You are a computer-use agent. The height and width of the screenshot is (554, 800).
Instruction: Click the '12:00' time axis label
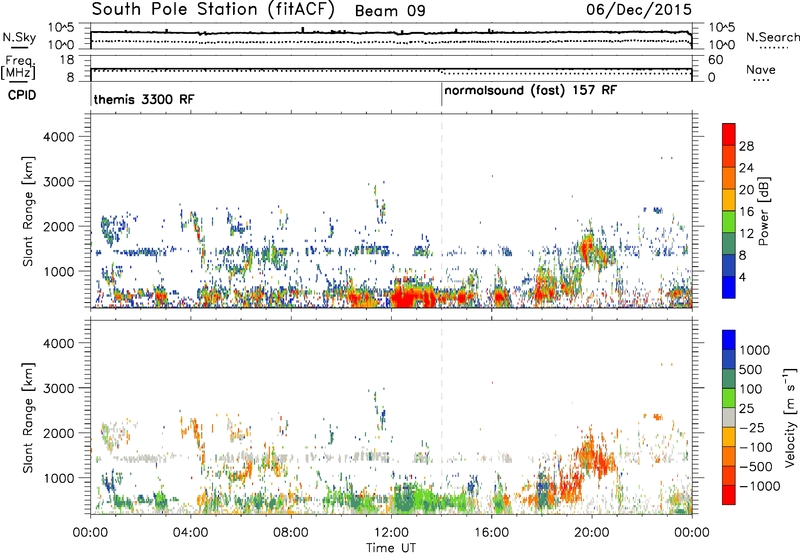click(391, 533)
